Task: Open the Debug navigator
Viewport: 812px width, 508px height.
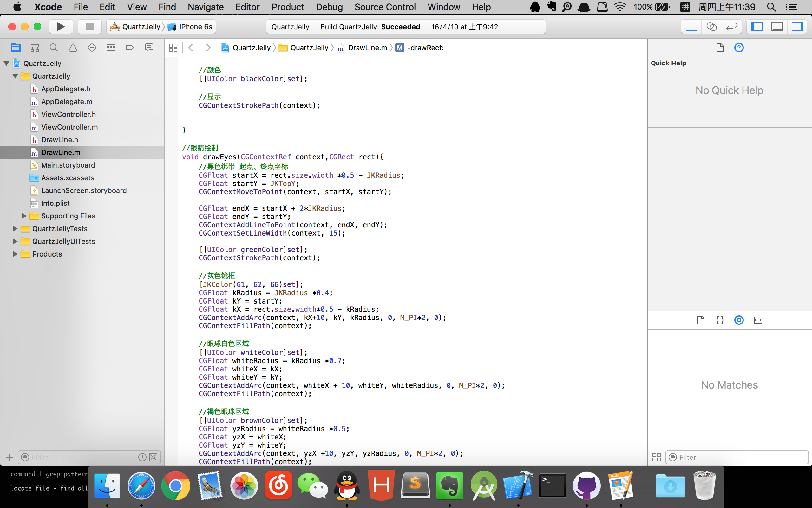Action: [111, 48]
